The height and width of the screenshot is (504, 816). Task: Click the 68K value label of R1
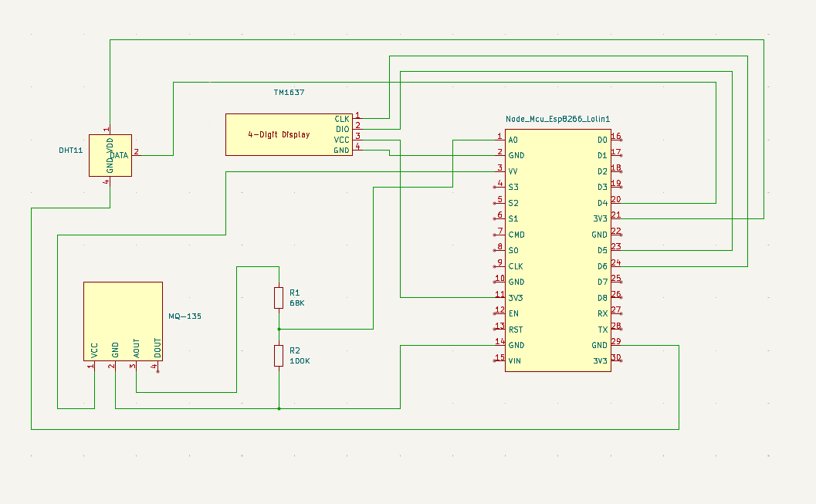(297, 303)
